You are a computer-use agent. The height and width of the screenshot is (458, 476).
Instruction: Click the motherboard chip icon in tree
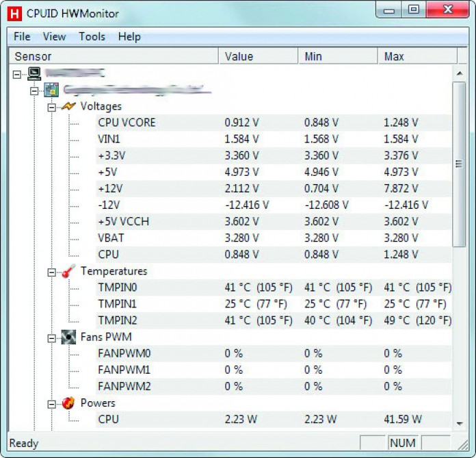(x=51, y=90)
